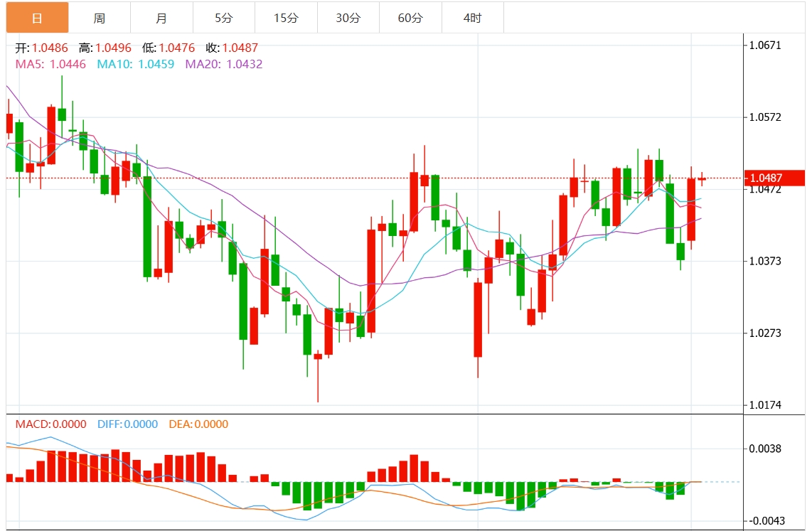Viewport: 812px width, 531px height.
Task: Switch to the 月 monthly tab
Action: (161, 18)
